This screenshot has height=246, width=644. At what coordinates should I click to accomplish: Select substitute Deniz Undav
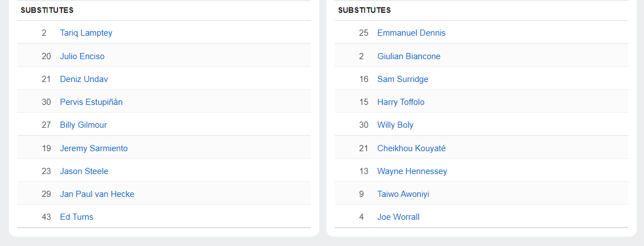84,79
